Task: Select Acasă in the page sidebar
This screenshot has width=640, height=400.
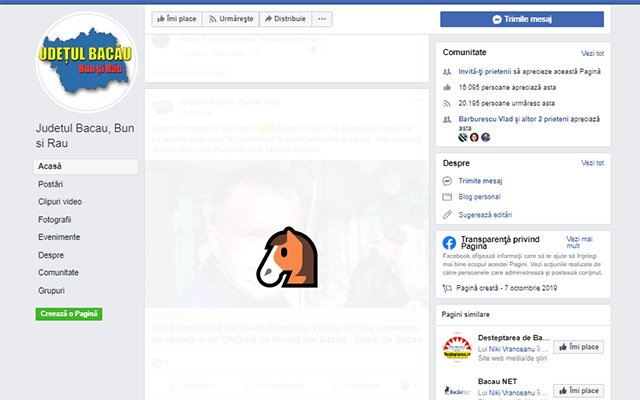Action: coord(85,166)
